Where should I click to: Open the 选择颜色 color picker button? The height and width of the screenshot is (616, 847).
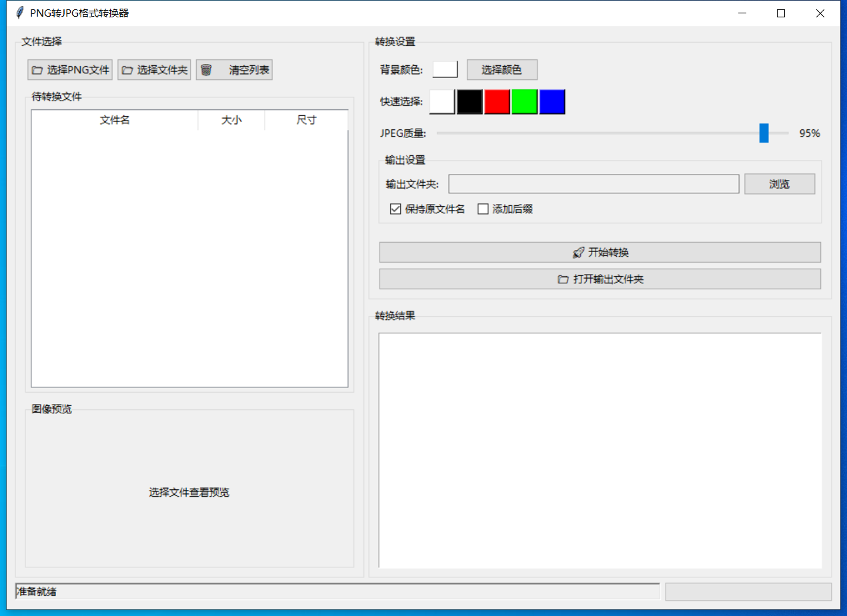coord(502,70)
